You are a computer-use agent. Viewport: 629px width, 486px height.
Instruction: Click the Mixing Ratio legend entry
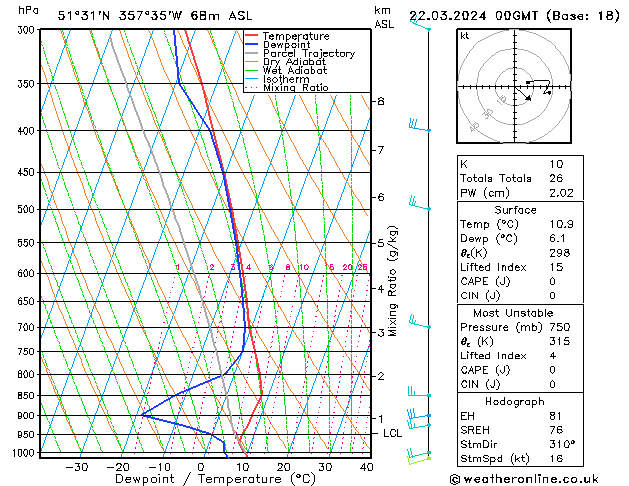coord(287,87)
